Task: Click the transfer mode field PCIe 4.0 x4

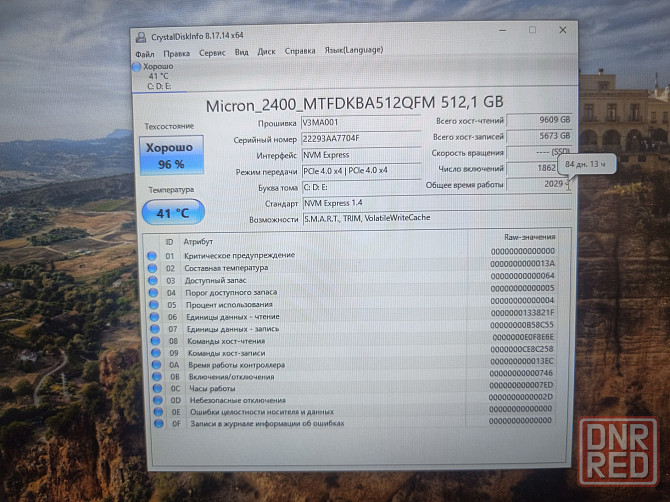Action: pos(361,170)
